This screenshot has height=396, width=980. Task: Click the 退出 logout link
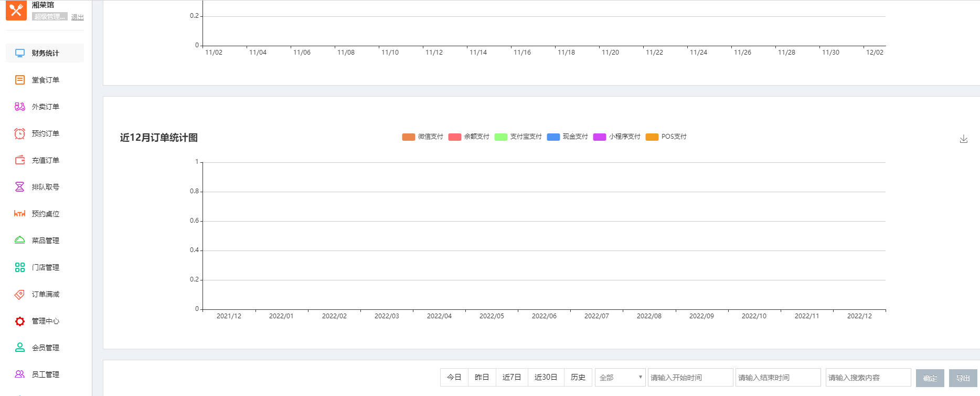pyautogui.click(x=78, y=17)
